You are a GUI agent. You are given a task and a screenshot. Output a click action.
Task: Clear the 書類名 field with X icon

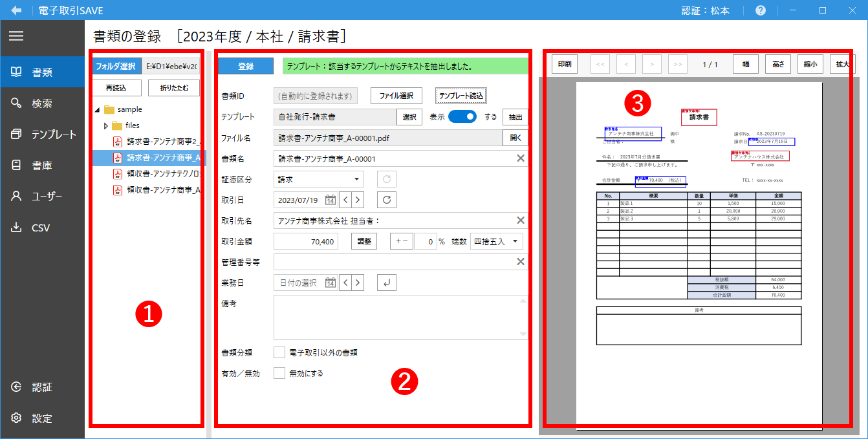520,158
